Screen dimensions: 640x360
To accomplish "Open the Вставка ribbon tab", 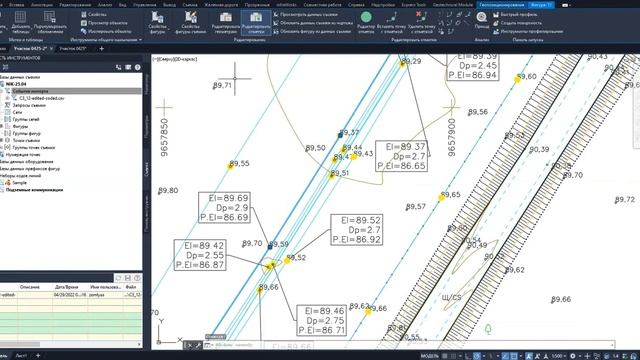I will pos(16,5).
